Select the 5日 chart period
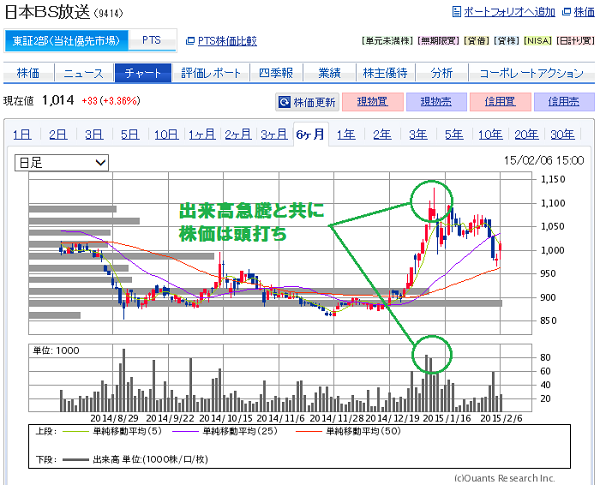600x485 pixels. (130, 135)
